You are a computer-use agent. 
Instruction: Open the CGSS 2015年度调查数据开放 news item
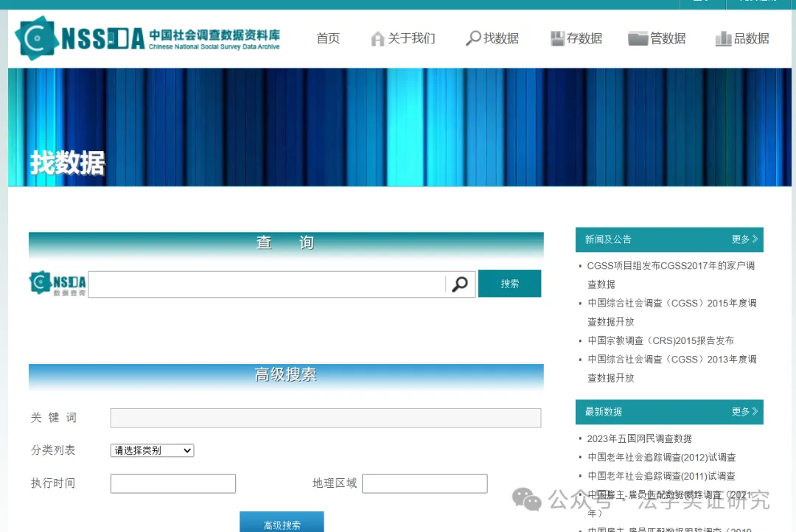point(671,312)
